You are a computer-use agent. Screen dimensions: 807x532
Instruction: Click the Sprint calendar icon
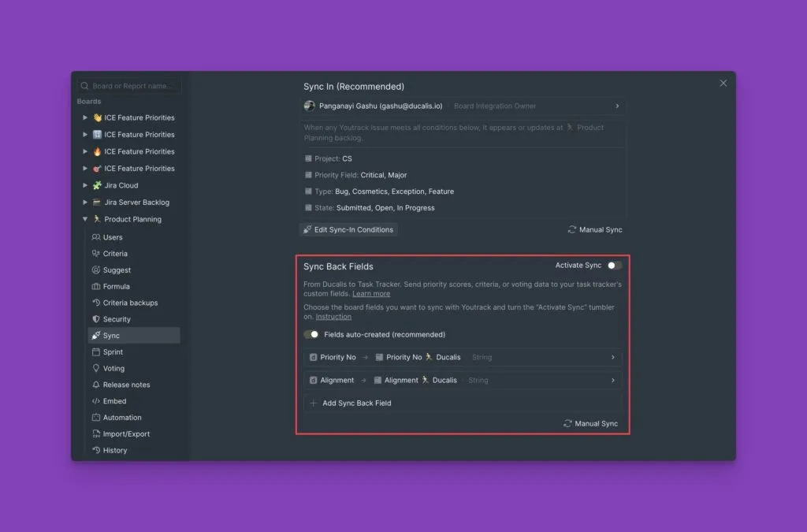96,352
